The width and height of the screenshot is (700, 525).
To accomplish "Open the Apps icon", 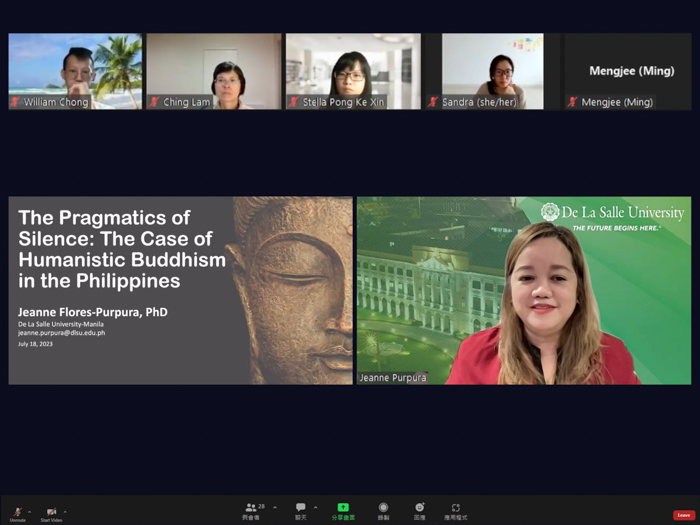I will 455,508.
